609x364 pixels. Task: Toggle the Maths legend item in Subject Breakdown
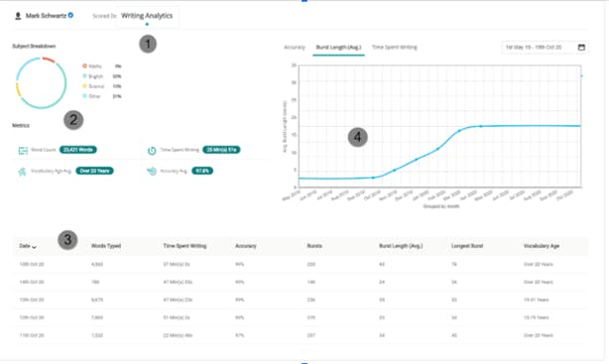click(x=93, y=66)
